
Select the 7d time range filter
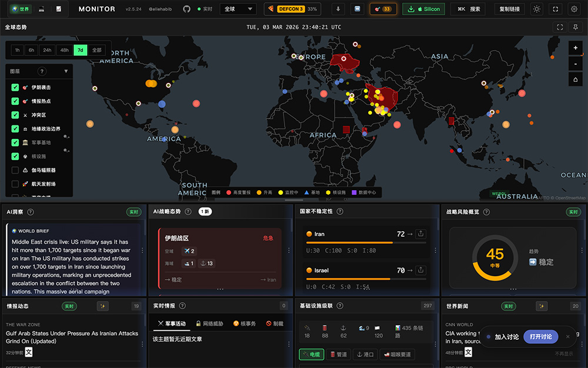[80, 50]
